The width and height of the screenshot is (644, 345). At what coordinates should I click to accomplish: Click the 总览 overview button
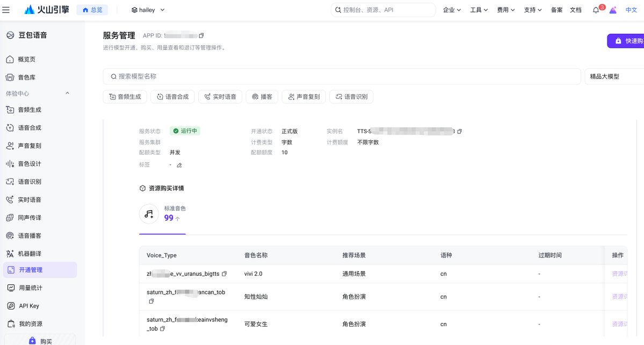coord(92,10)
